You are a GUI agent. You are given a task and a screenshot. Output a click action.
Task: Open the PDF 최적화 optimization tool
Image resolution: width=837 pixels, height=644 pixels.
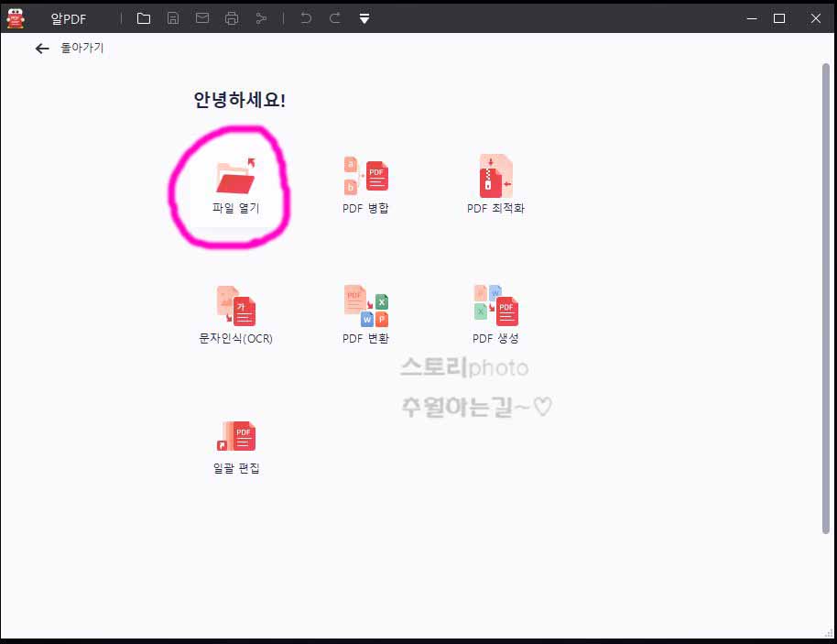[x=495, y=179]
